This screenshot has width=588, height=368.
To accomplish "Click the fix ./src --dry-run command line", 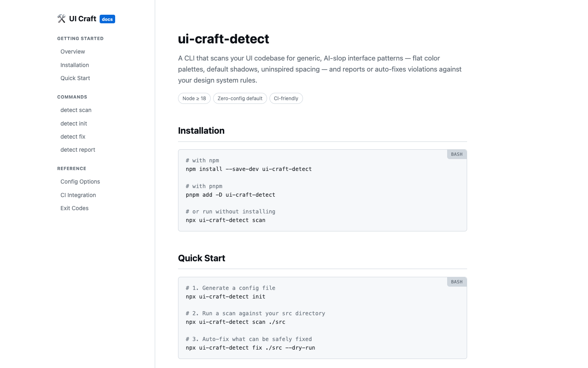I will (250, 348).
